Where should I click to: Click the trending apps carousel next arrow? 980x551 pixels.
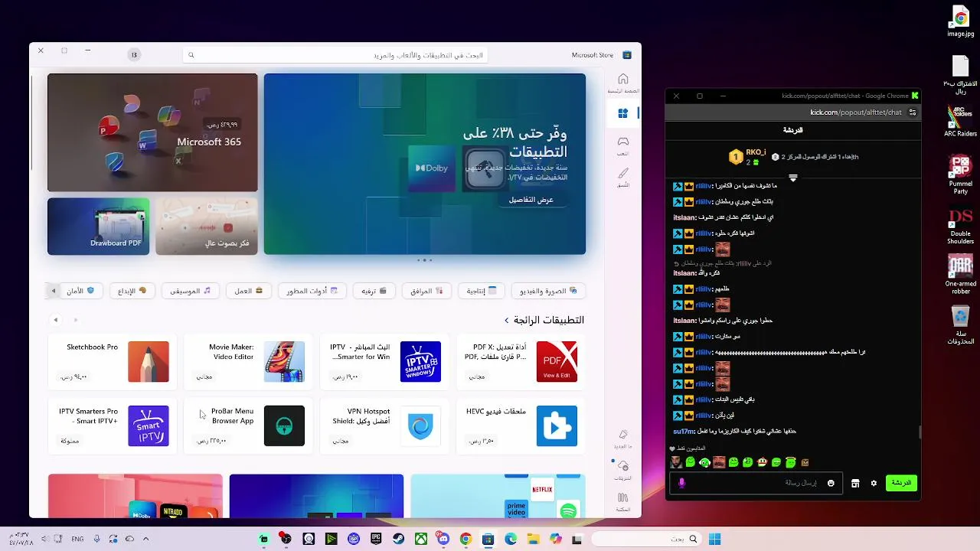55,320
